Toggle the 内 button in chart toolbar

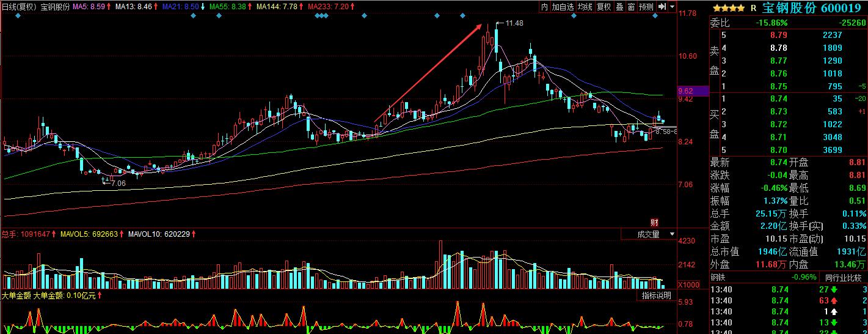point(544,7)
